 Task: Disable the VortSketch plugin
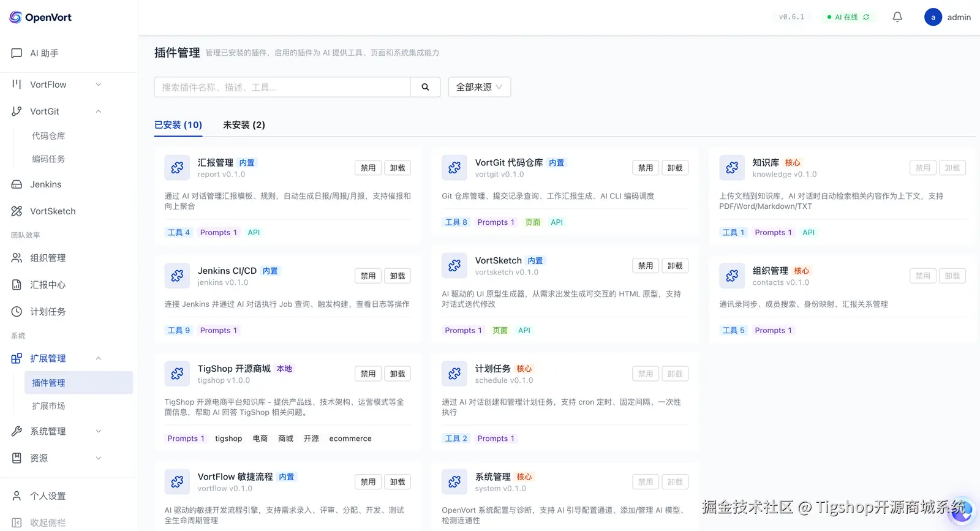coord(646,266)
